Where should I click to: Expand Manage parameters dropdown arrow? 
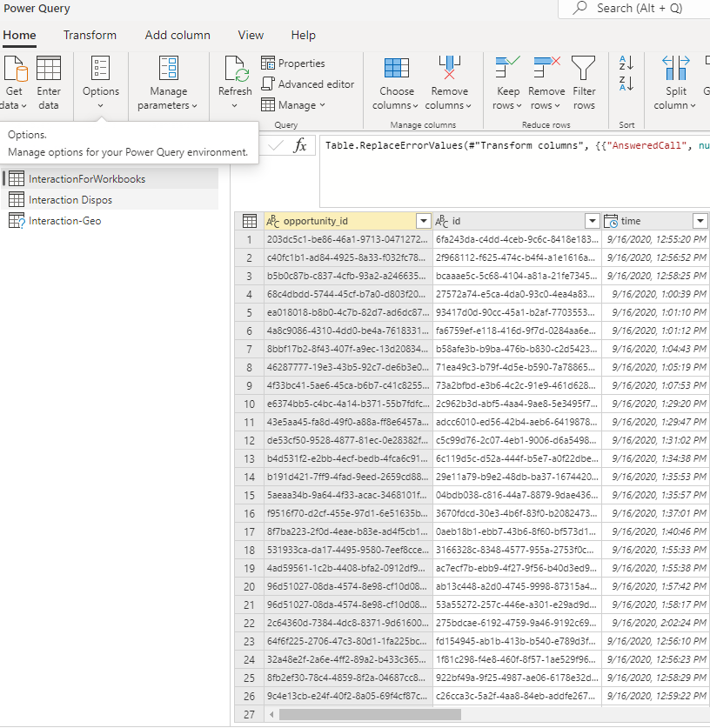pyautogui.click(x=195, y=106)
